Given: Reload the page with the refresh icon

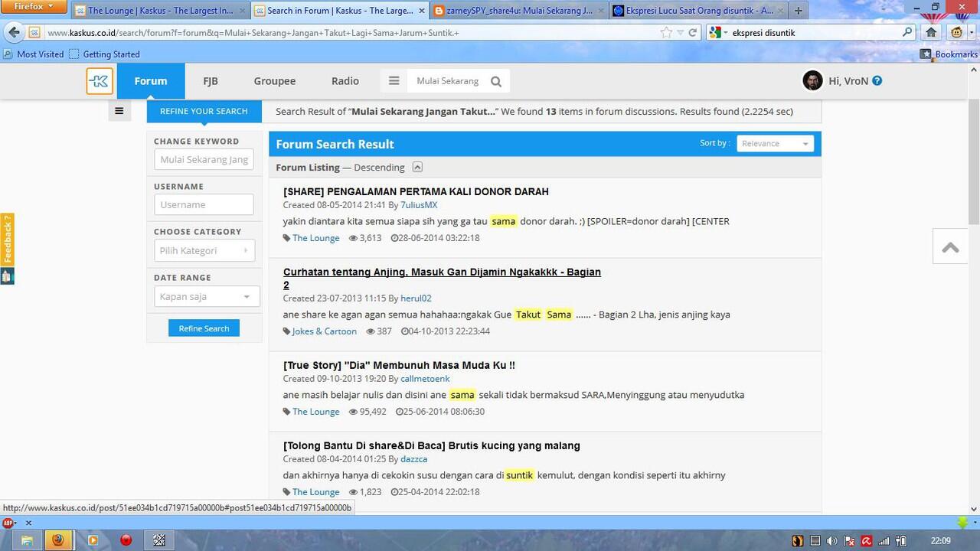Looking at the screenshot, I should (x=693, y=32).
